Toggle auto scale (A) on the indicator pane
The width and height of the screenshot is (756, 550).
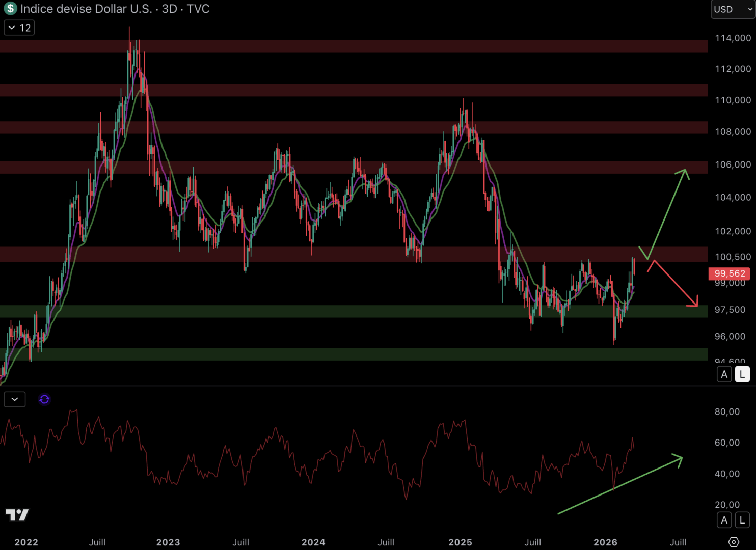point(724,520)
